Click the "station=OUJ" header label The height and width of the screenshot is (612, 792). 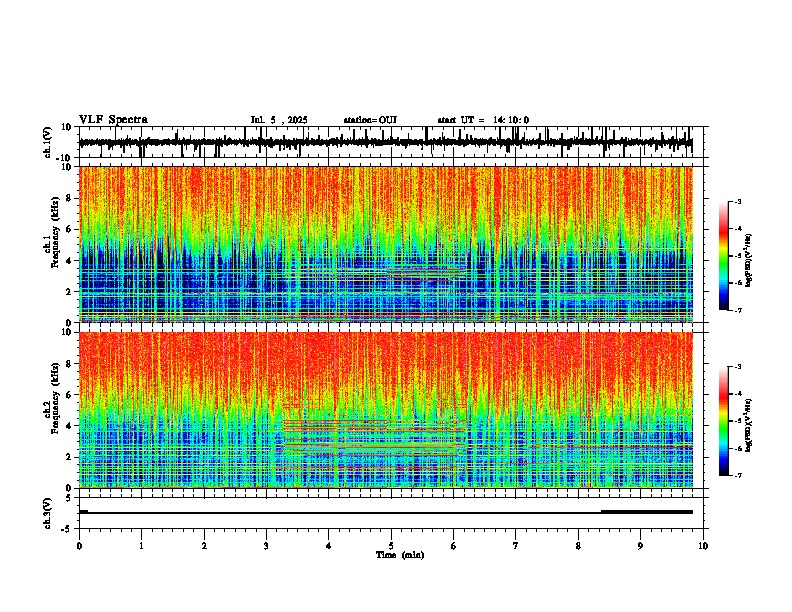(x=370, y=120)
